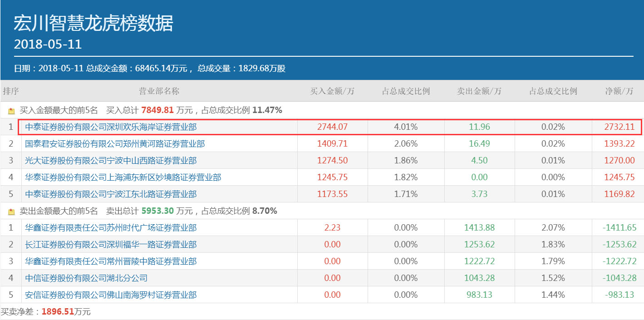
Task: Click the 买入金额/万 column header
Action: [x=332, y=91]
